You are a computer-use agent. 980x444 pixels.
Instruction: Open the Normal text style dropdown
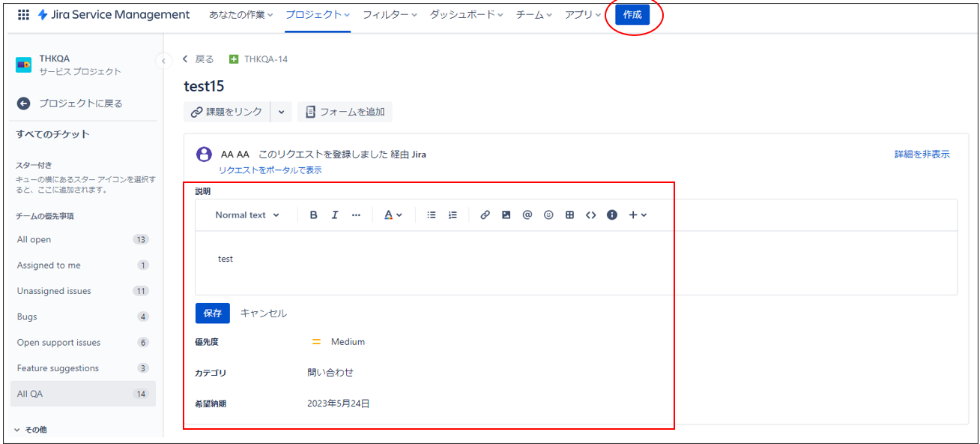point(247,215)
